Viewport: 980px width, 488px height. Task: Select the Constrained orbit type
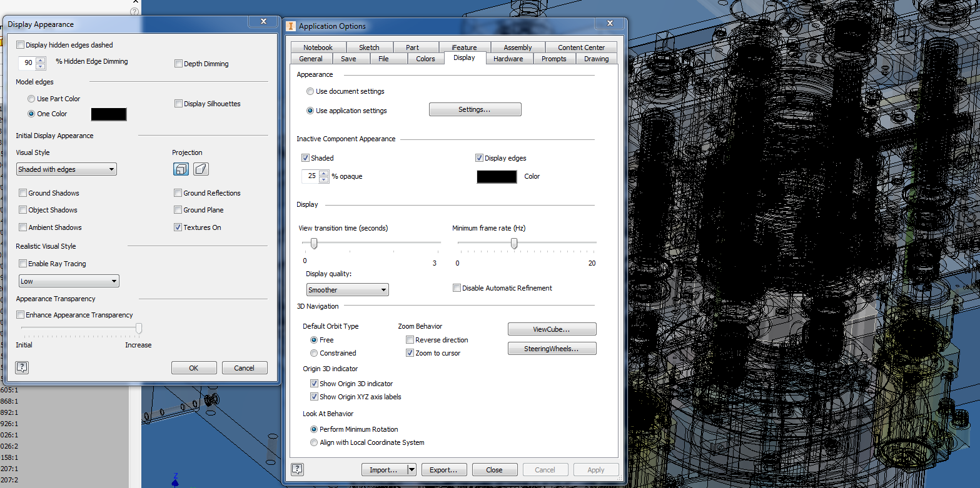click(x=314, y=353)
